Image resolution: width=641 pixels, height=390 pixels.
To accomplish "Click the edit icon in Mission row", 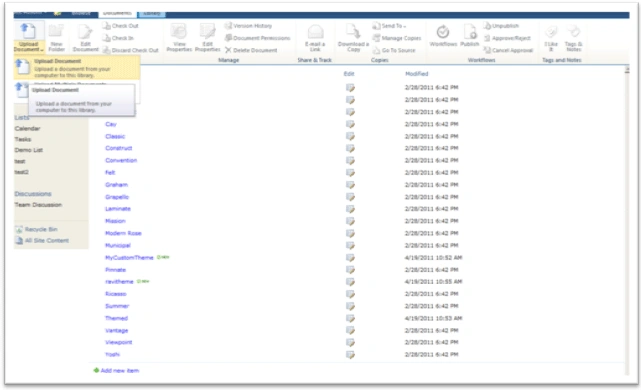I will (x=350, y=222).
